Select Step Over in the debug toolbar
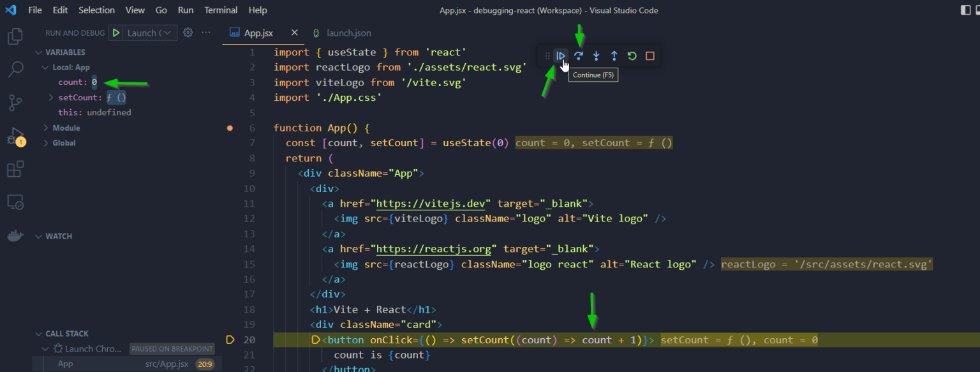Viewport: 980px width, 372px height. (578, 56)
